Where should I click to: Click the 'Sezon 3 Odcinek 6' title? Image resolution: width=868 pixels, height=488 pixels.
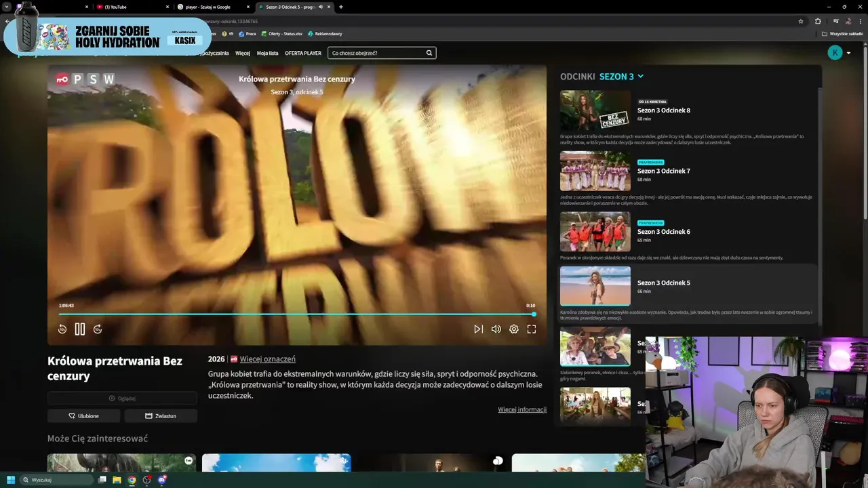click(664, 232)
